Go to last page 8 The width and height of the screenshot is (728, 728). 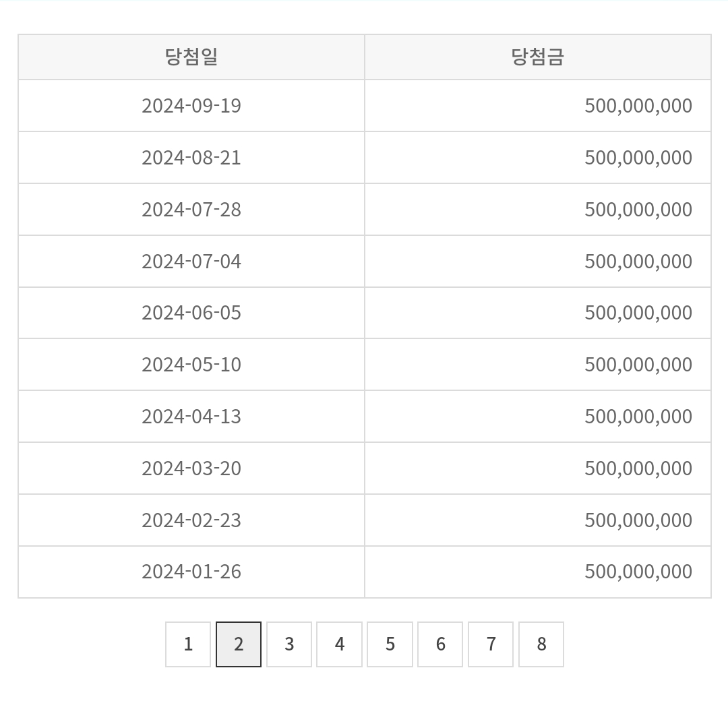pyautogui.click(x=541, y=644)
